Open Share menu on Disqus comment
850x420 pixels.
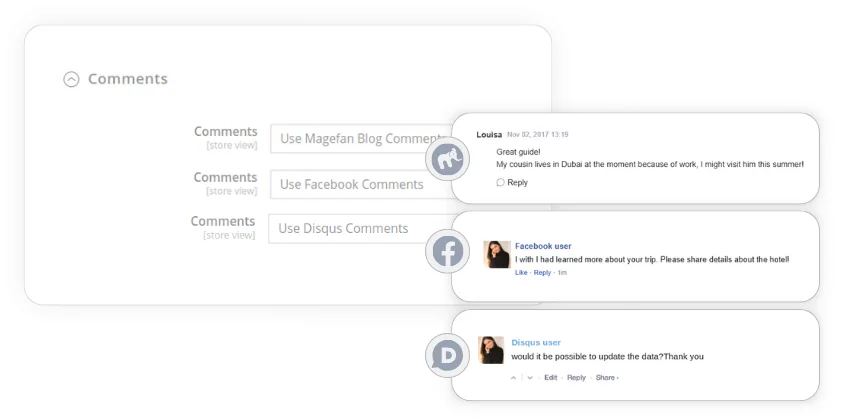click(x=607, y=378)
